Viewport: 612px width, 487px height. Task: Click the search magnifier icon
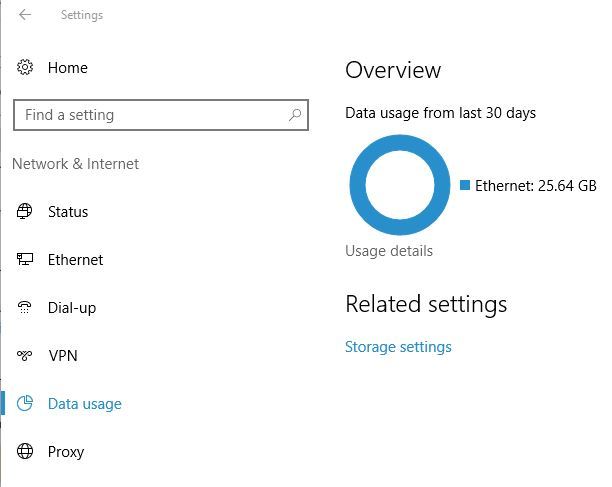click(295, 115)
